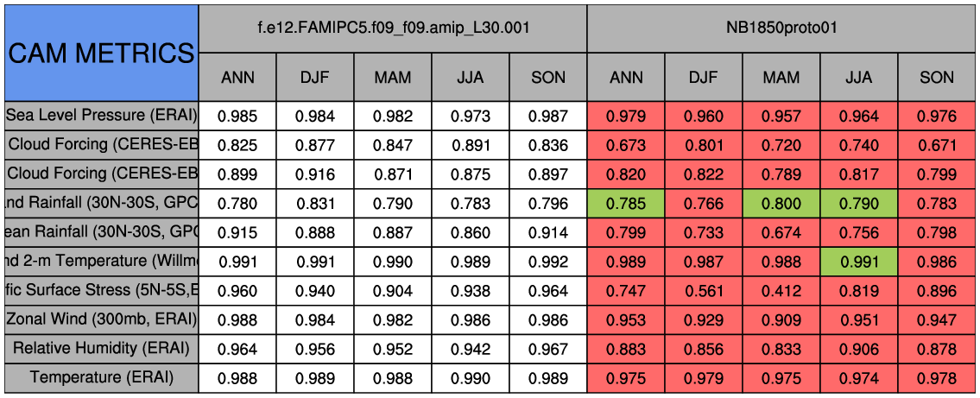Screen dimensions: 980x398
Task: Select the red cell with value 0.561
Action: (x=704, y=291)
